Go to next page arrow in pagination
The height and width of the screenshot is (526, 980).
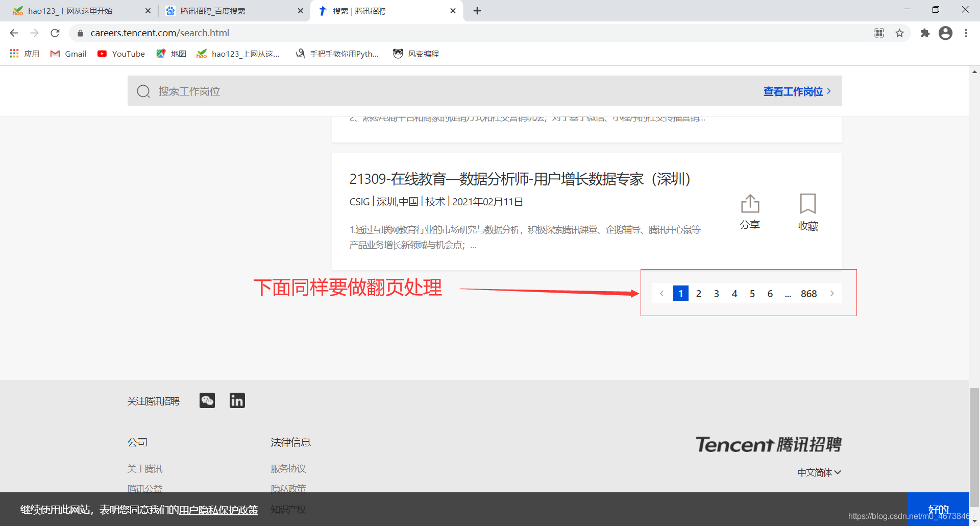832,294
